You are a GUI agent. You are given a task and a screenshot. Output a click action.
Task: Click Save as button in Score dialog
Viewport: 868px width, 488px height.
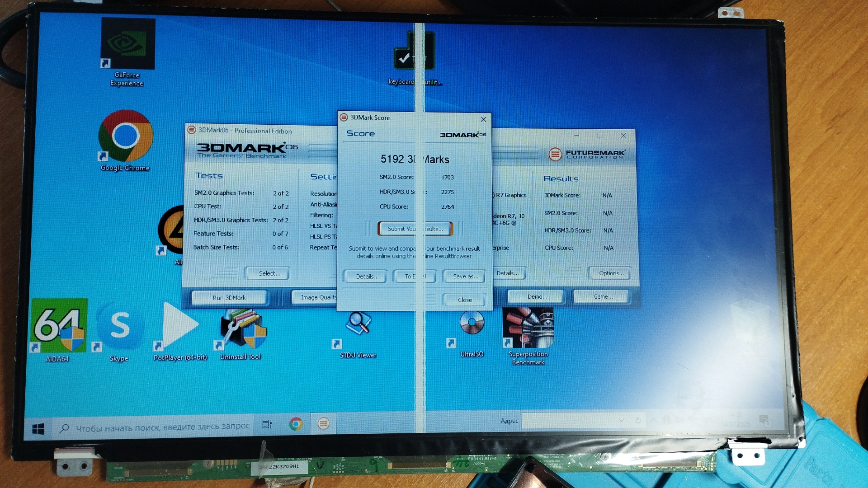465,277
